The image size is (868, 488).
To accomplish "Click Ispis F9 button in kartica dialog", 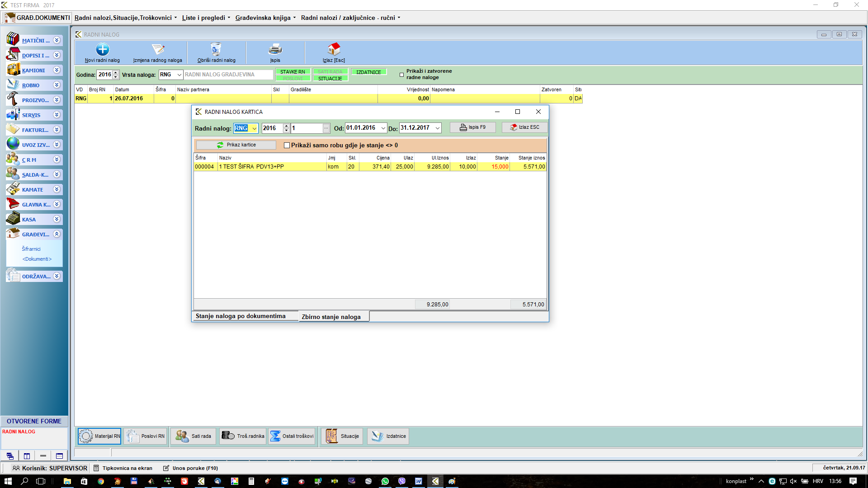I will pos(472,127).
